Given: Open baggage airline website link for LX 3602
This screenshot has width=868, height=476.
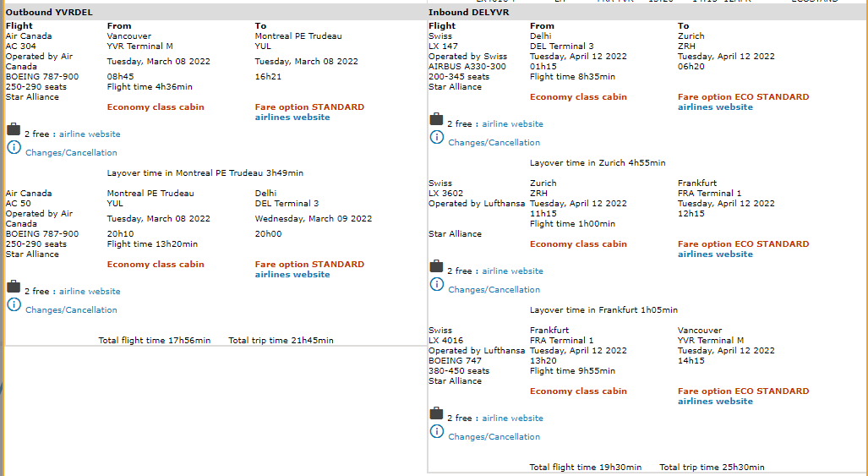Looking at the screenshot, I should pos(512,271).
